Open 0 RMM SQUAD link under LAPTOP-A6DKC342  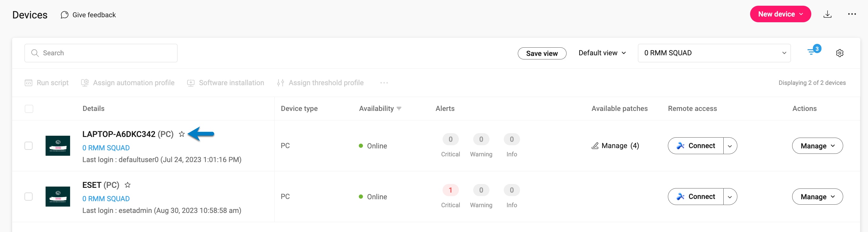pos(106,148)
